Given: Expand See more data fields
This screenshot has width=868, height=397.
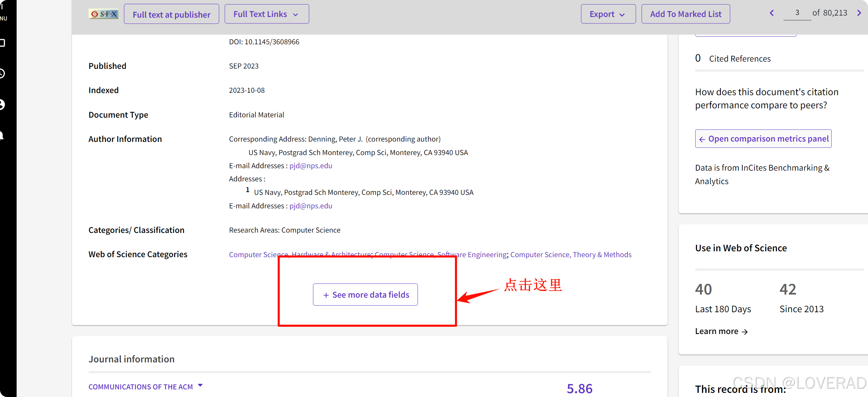Looking at the screenshot, I should 365,295.
